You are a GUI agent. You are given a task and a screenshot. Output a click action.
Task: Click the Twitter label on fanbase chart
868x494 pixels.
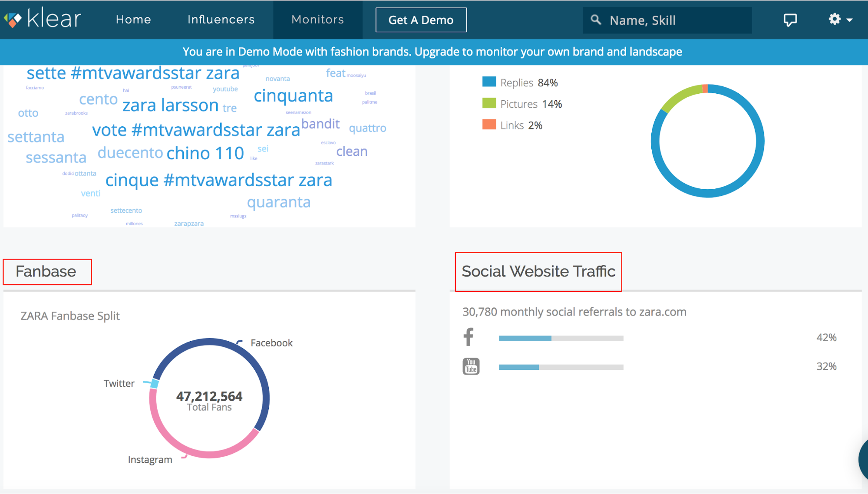point(119,383)
